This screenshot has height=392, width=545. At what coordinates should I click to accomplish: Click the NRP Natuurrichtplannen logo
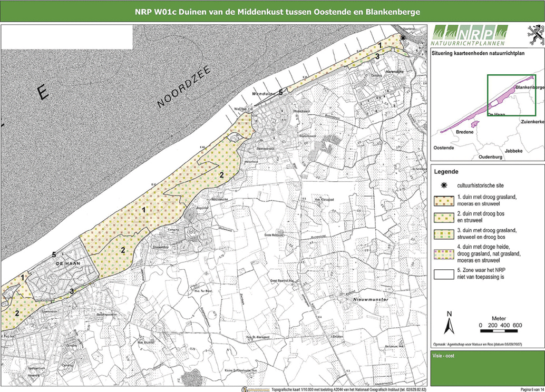point(469,35)
